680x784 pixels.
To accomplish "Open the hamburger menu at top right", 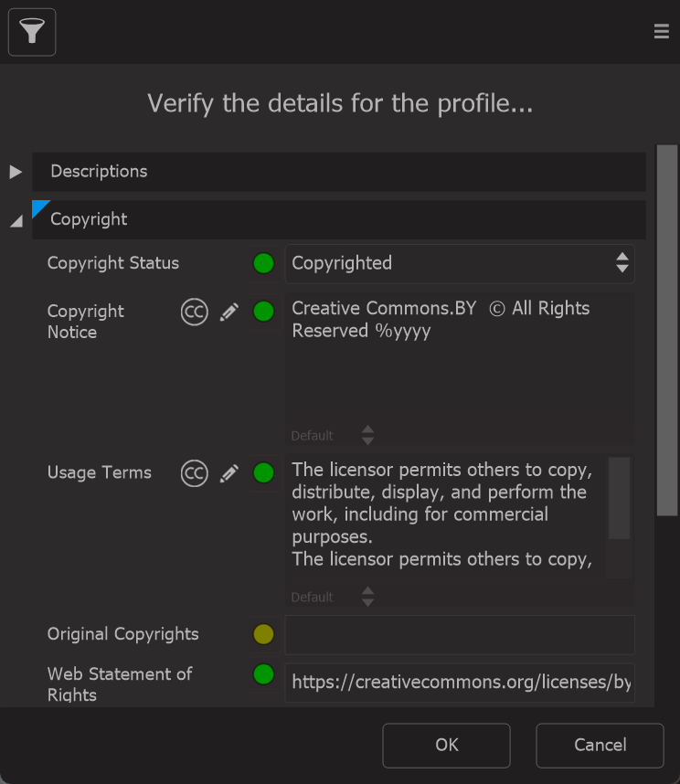I will (661, 31).
